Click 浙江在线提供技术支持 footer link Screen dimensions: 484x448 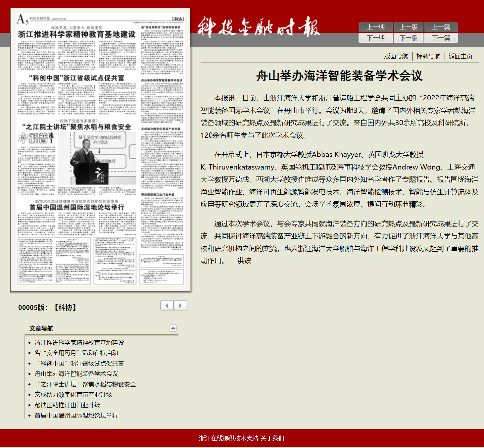point(229,438)
